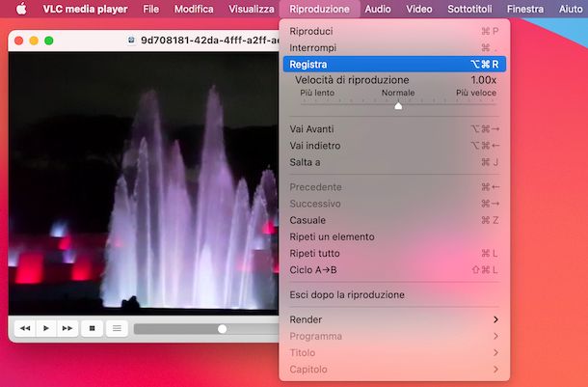Select Vai indietro menu item
This screenshot has width=588, height=387.
tap(394, 146)
